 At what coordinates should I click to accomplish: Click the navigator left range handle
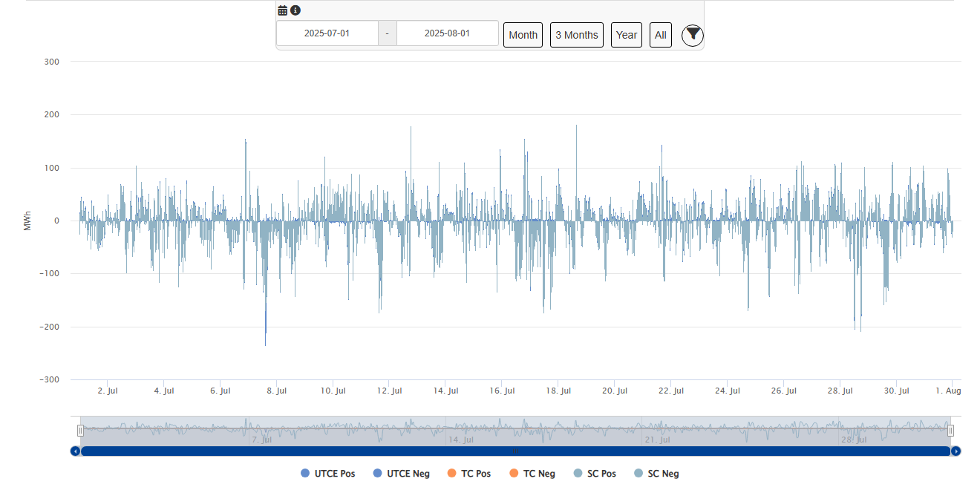81,430
